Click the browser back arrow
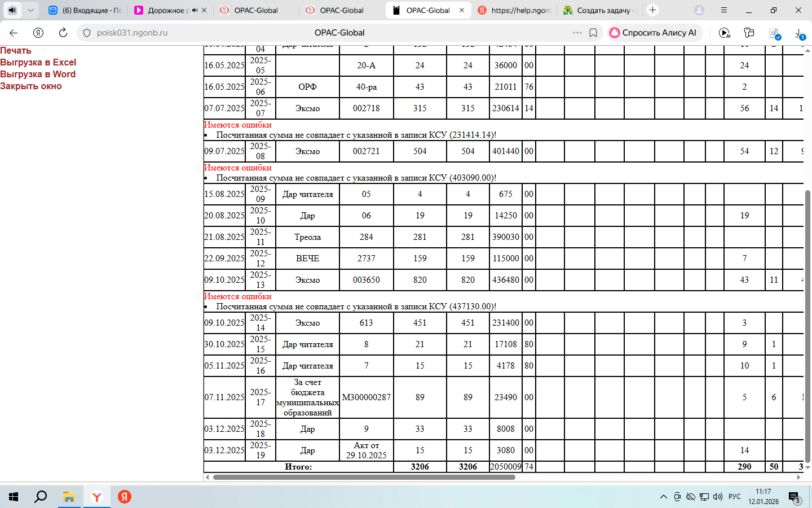The height and width of the screenshot is (508, 812). [x=14, y=33]
